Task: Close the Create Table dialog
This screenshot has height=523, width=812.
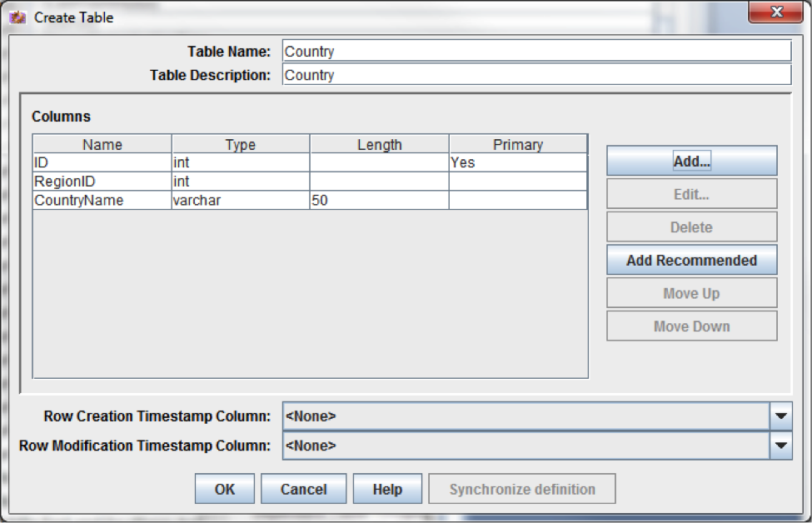Action: [x=775, y=12]
